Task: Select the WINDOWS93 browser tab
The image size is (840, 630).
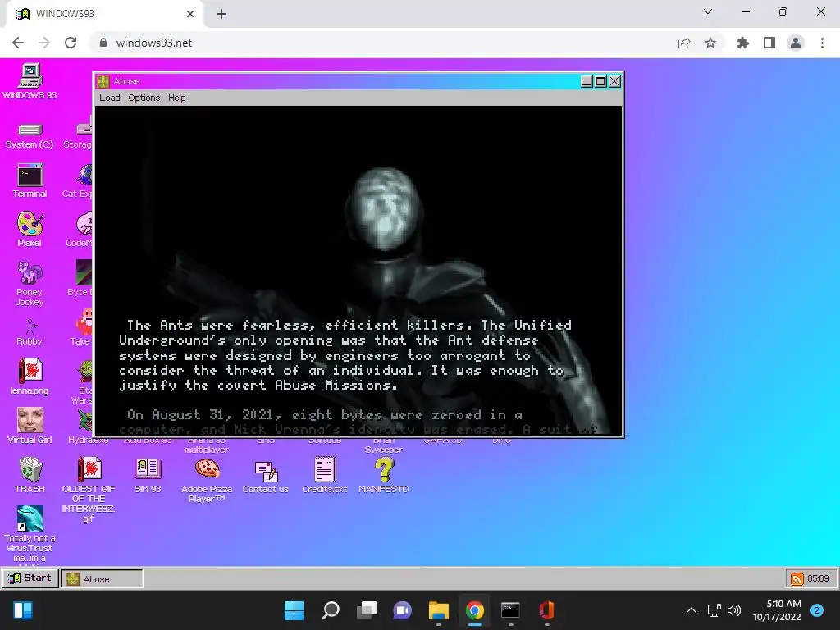Action: (x=104, y=14)
